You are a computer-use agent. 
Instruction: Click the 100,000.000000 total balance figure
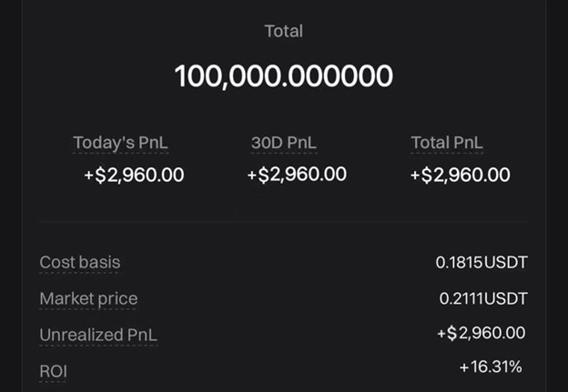point(283,76)
